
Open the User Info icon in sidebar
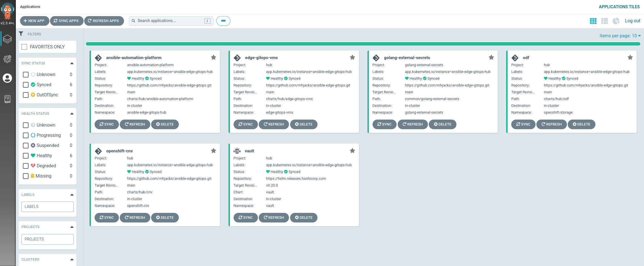(x=7, y=78)
